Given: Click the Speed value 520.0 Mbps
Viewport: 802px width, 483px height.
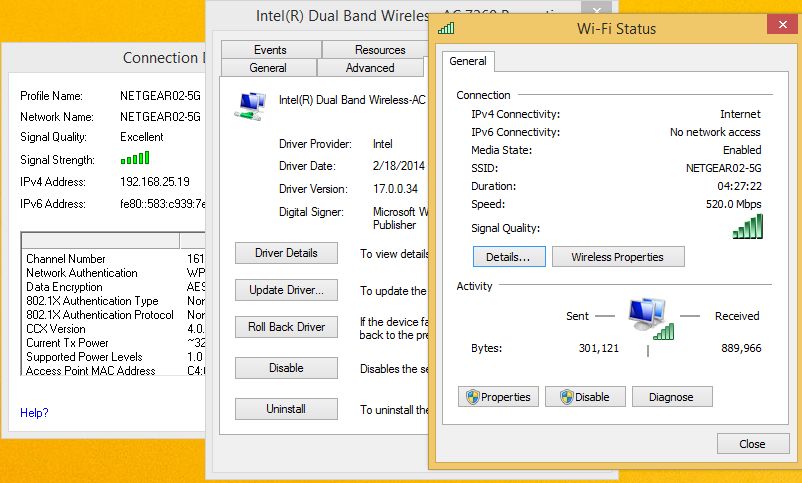Looking at the screenshot, I should [733, 204].
